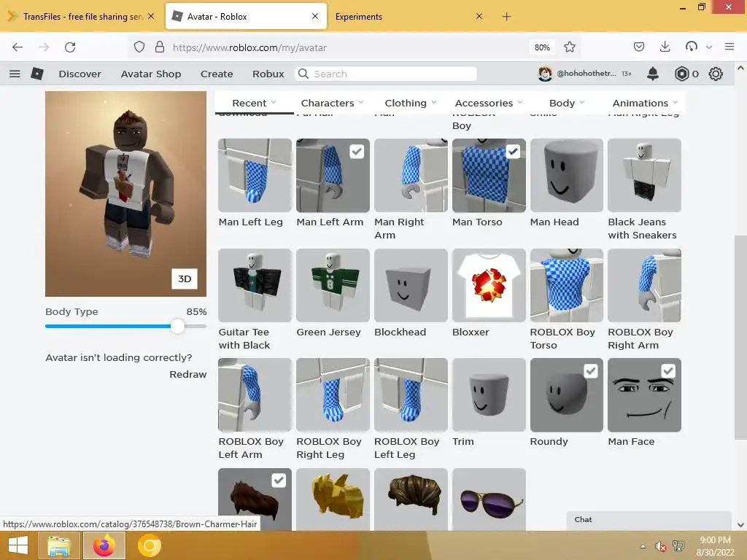Open Firefox downloads panel
The width and height of the screenshot is (747, 560).
(x=665, y=47)
